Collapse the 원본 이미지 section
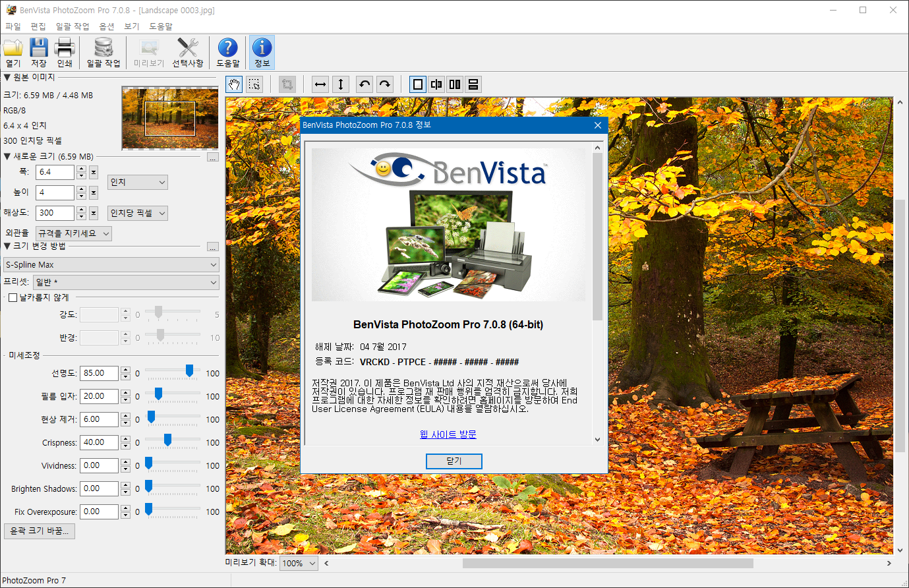This screenshot has height=588, width=909. tap(7, 78)
